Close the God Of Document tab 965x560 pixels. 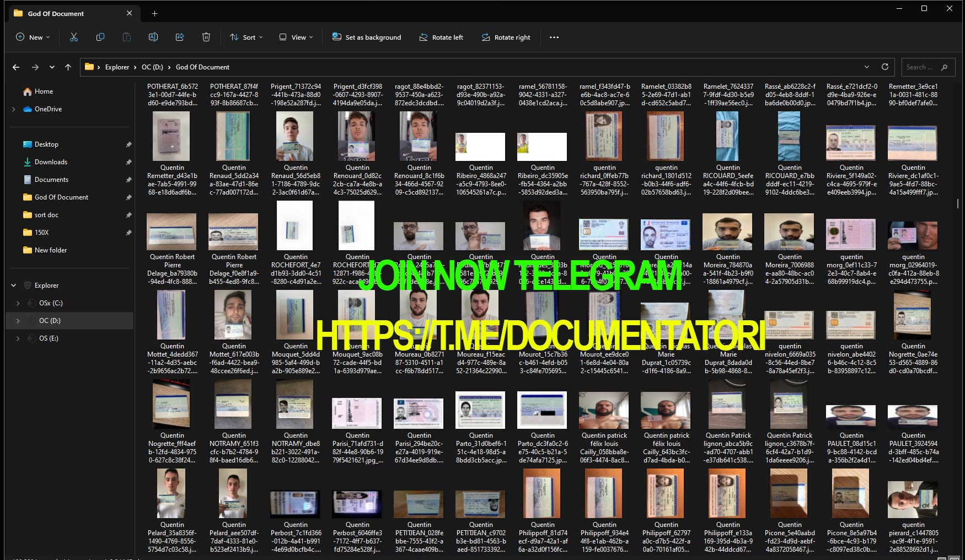click(129, 13)
